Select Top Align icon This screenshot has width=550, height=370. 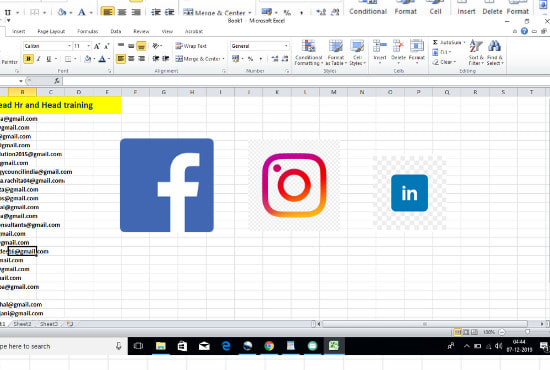pyautogui.click(x=121, y=46)
